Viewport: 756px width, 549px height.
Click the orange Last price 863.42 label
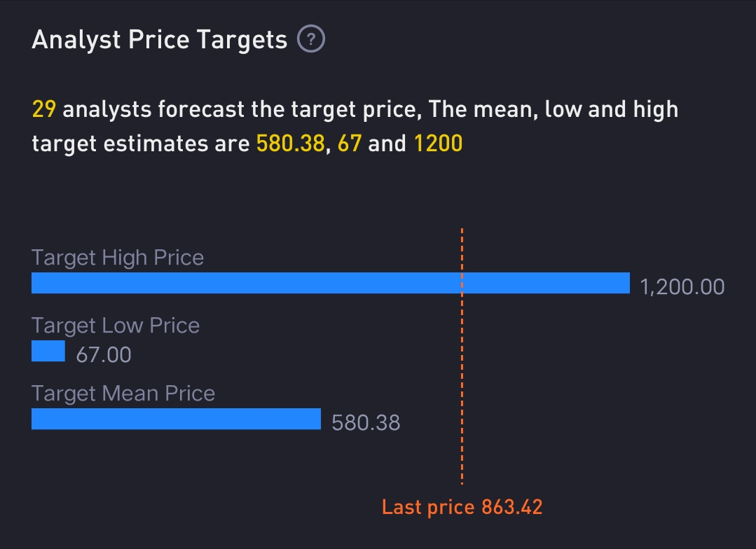tap(462, 507)
